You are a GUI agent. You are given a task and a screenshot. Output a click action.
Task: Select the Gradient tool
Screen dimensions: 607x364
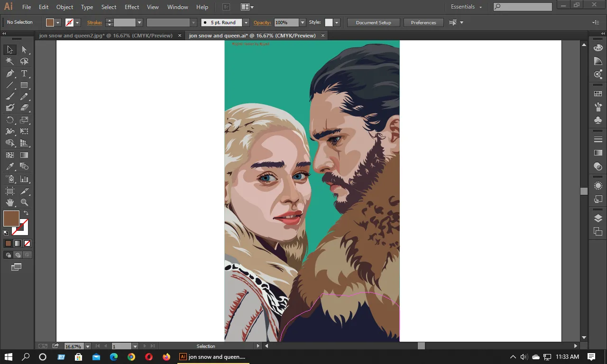25,155
